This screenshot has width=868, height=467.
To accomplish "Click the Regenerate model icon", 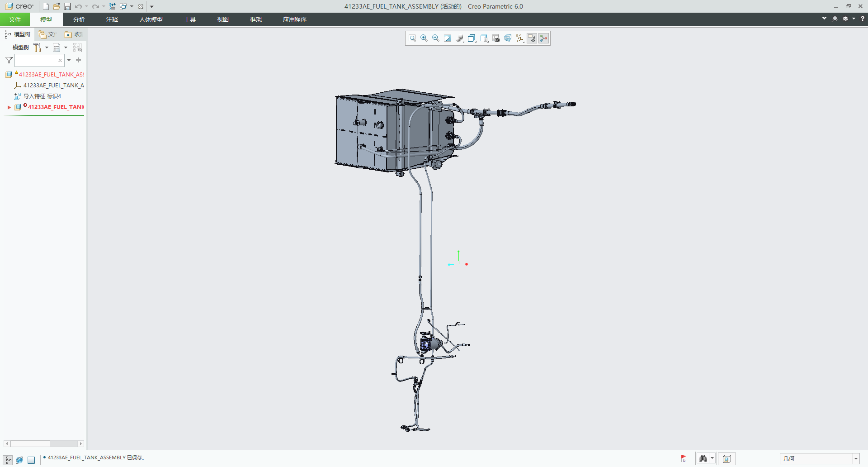I will [112, 6].
